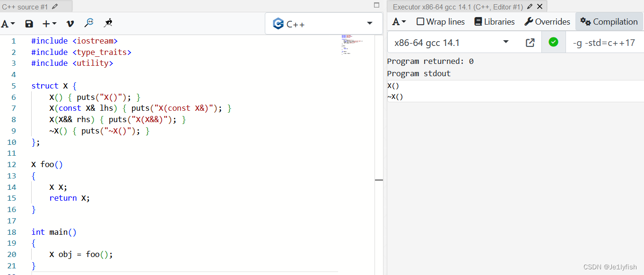The height and width of the screenshot is (275, 644).
Task: Click the pencil icon to rename the Executor tab
Action: click(529, 6)
